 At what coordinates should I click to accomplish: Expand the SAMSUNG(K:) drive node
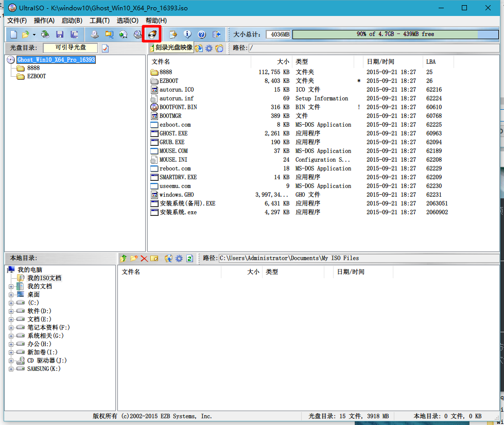[x=11, y=369]
